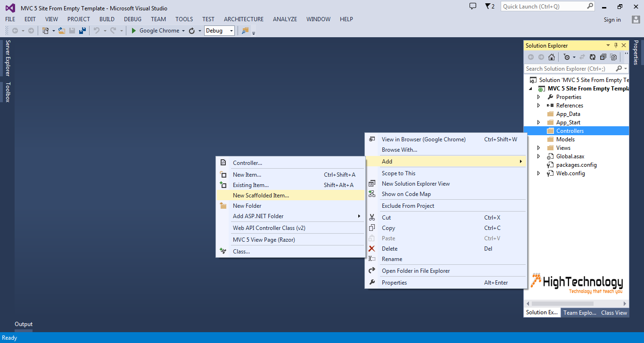This screenshot has height=343, width=644.
Task: Open the New Project dropdown arrow
Action: [x=53, y=31]
